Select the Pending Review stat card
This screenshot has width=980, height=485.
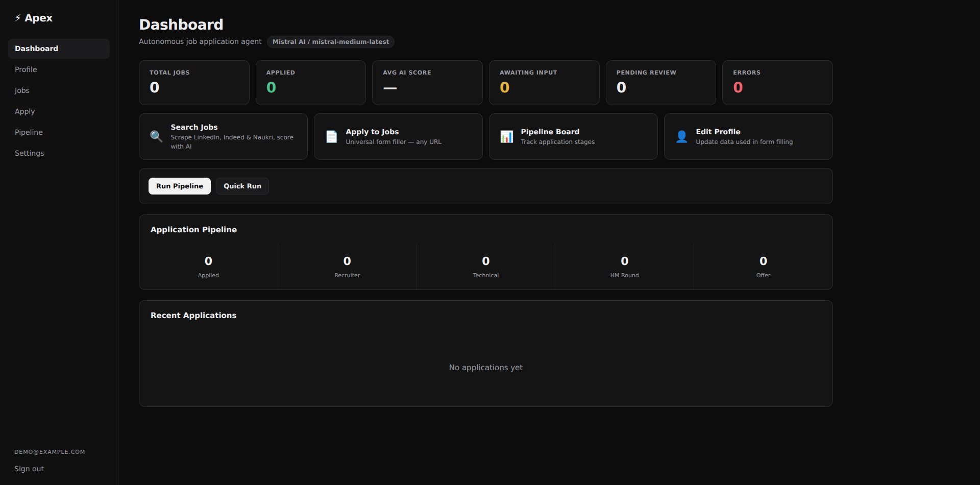coord(661,83)
